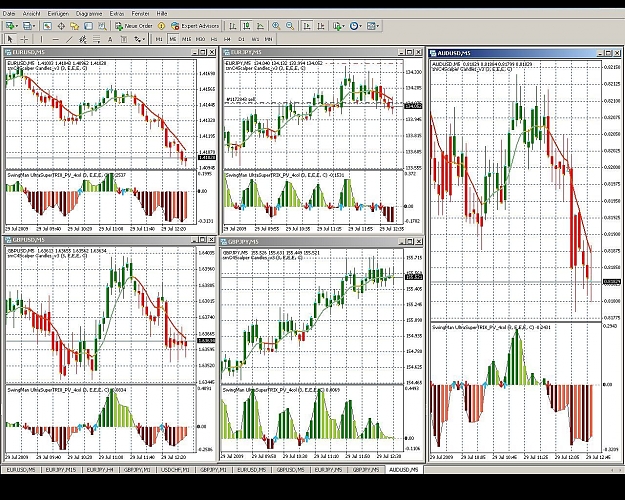This screenshot has height=500, width=625.
Task: Open the Periods clock icon
Action: tap(353, 26)
